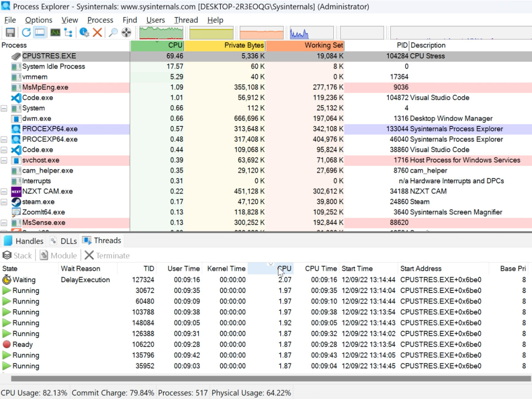The height and width of the screenshot is (399, 532).
Task: Save the process list to a file
Action: pyautogui.click(x=11, y=32)
